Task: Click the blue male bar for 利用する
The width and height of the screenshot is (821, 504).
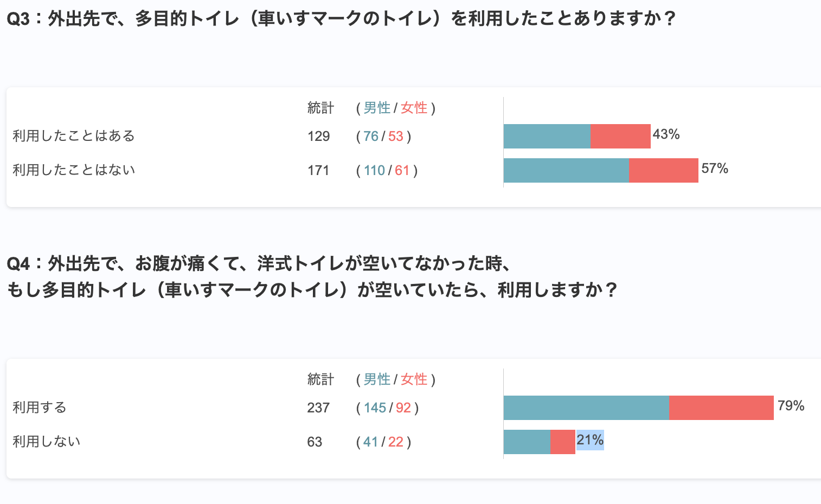Action: (x=586, y=408)
